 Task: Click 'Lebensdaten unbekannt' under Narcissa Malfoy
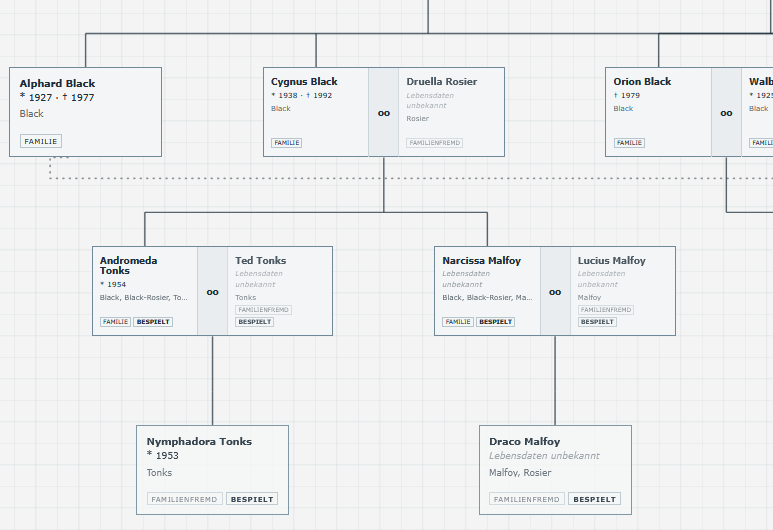(466, 279)
